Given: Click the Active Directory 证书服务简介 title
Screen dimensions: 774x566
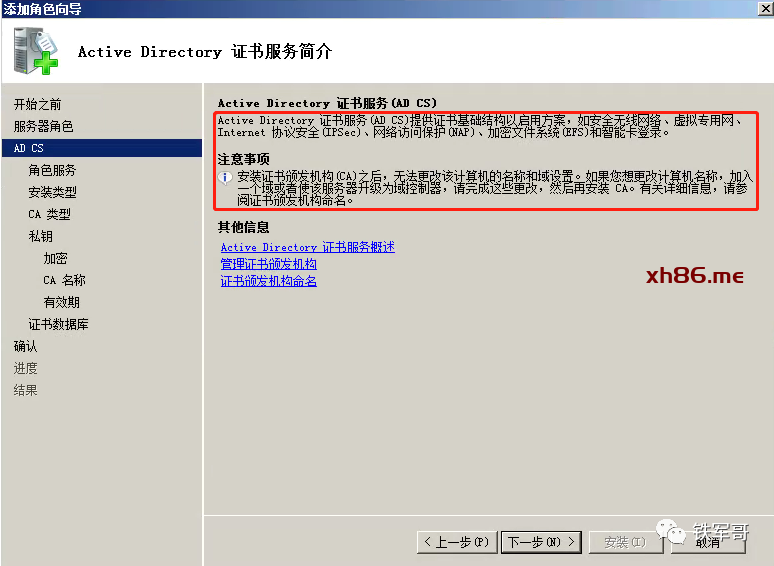Looking at the screenshot, I should [205, 51].
